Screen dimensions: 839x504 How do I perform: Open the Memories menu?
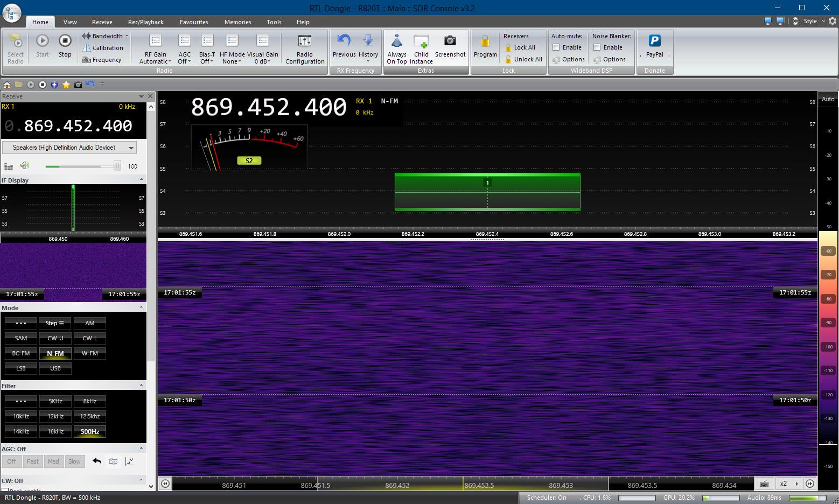[237, 22]
